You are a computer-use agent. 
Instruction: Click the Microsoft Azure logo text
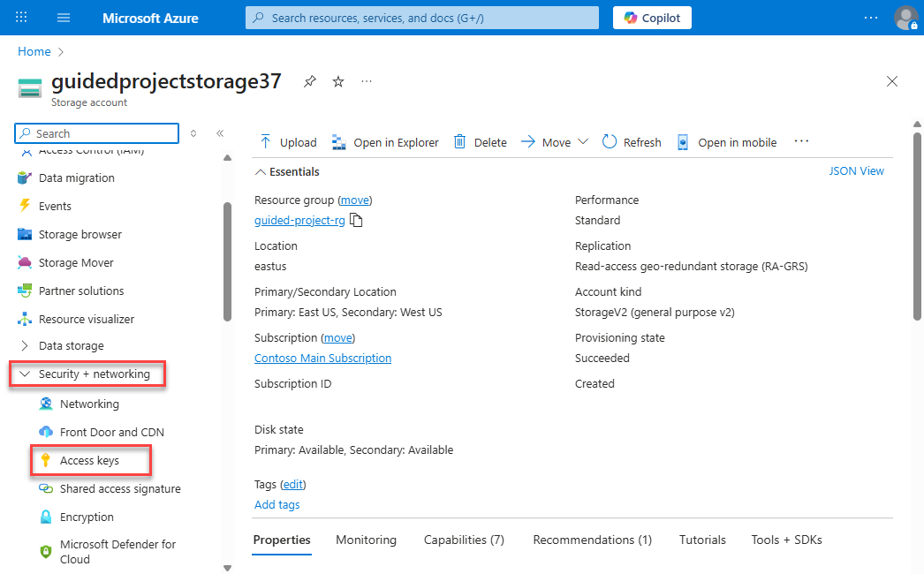coord(150,19)
